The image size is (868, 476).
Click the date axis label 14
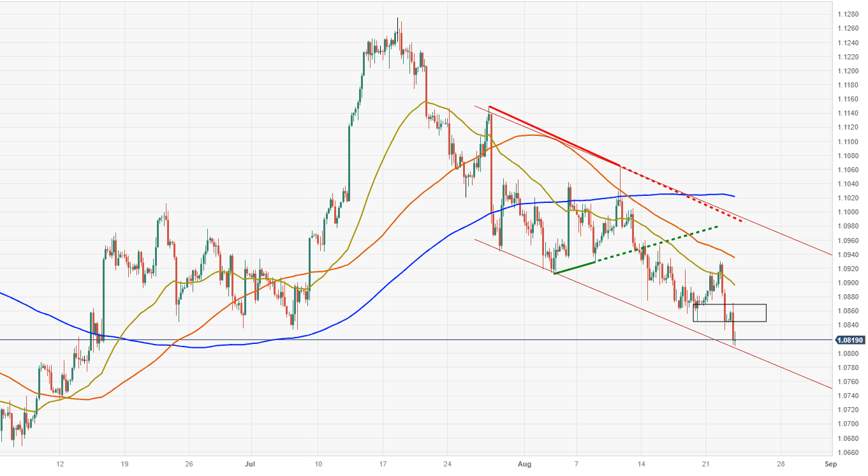[x=641, y=464]
